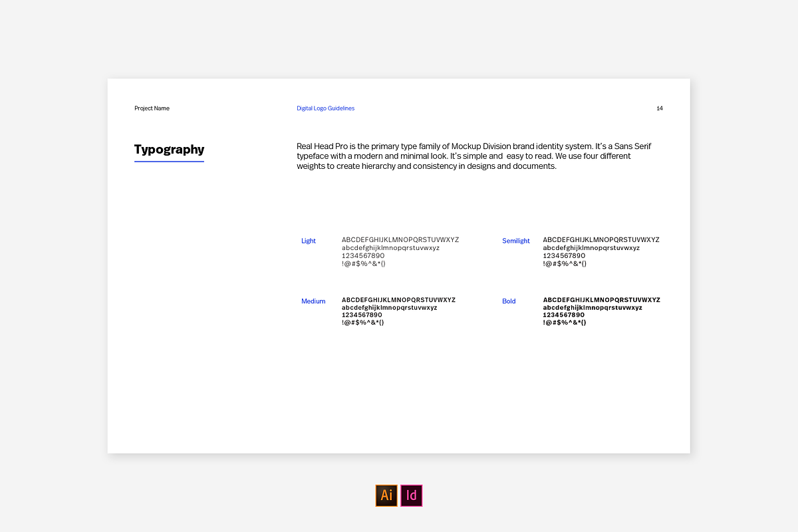Select the Project Name header text
This screenshot has height=532, width=798.
[152, 108]
